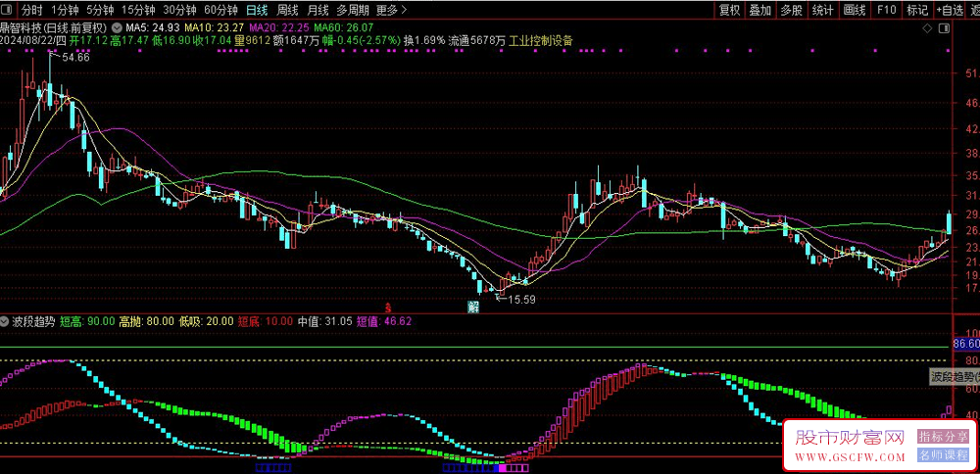Click the 短值: 46.62 value
Screen dimensions: 980x474
[x=384, y=321]
